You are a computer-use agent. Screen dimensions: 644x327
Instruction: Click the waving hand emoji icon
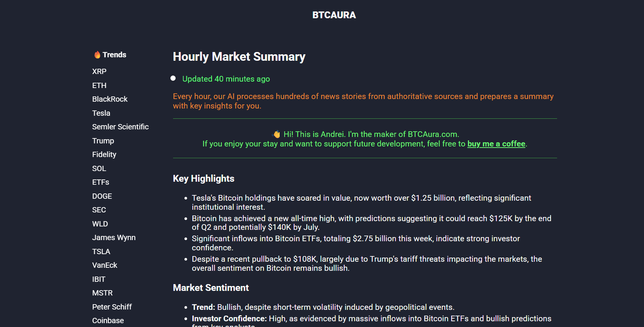click(277, 134)
